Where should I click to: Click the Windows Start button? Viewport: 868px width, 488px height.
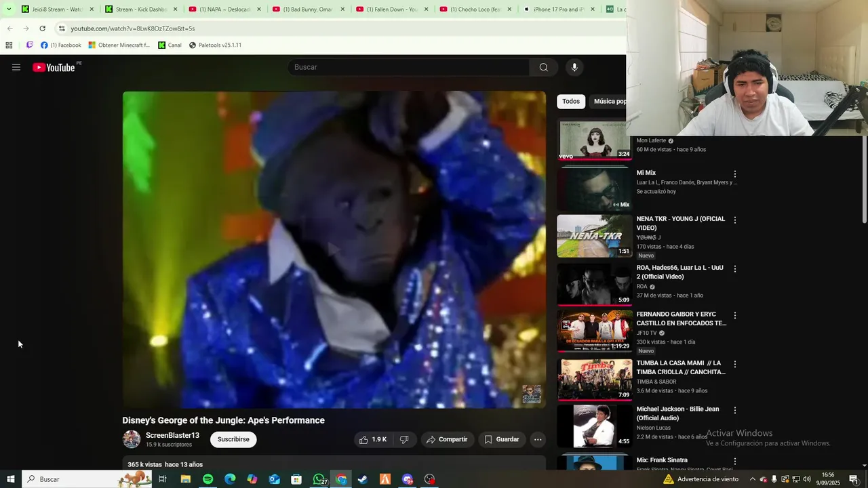tap(11, 479)
